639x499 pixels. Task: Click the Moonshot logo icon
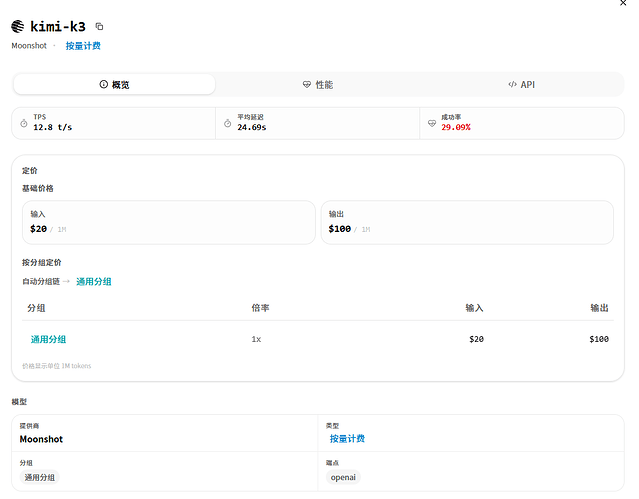point(18,26)
